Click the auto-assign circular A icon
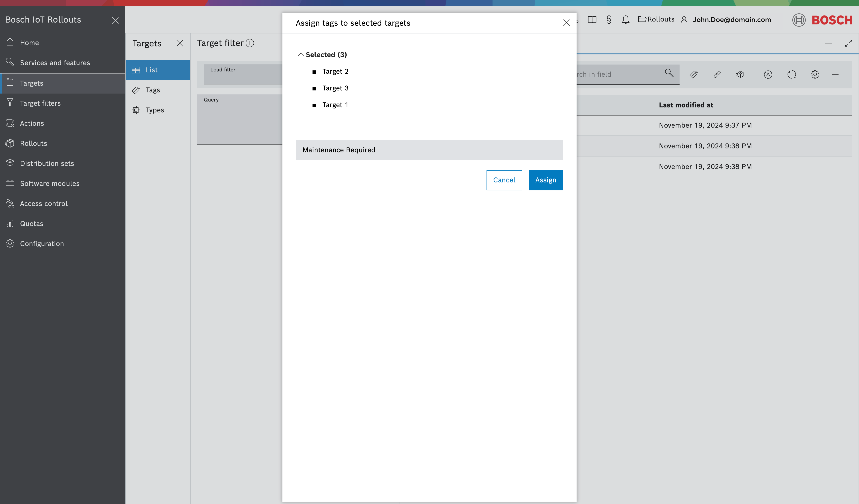The width and height of the screenshot is (859, 504). click(x=768, y=74)
